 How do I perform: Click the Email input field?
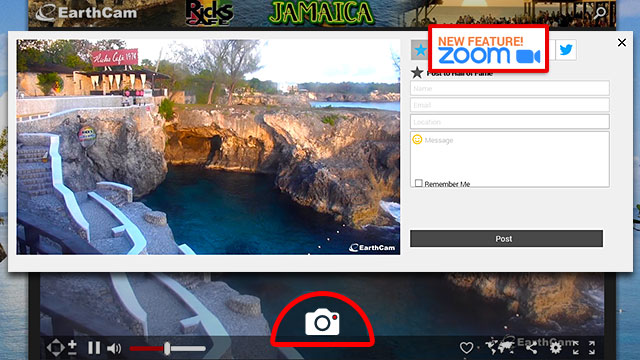tap(510, 105)
